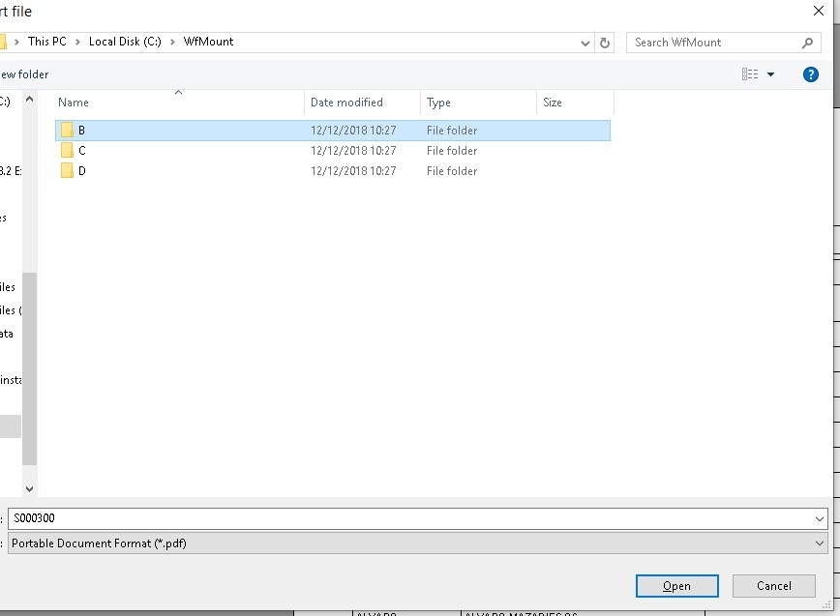Click the navigation pane scroll down arrow
Viewport: 840px width, 616px height.
tap(29, 489)
